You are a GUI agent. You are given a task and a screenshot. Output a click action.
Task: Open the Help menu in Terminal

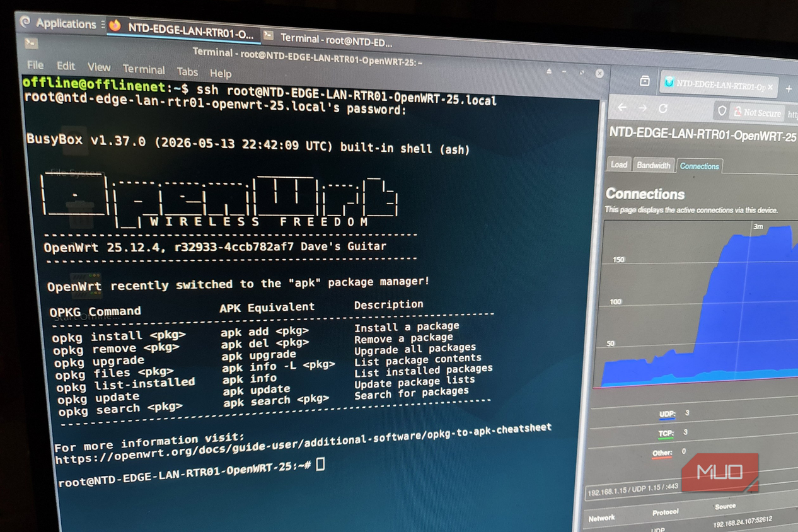click(x=221, y=73)
